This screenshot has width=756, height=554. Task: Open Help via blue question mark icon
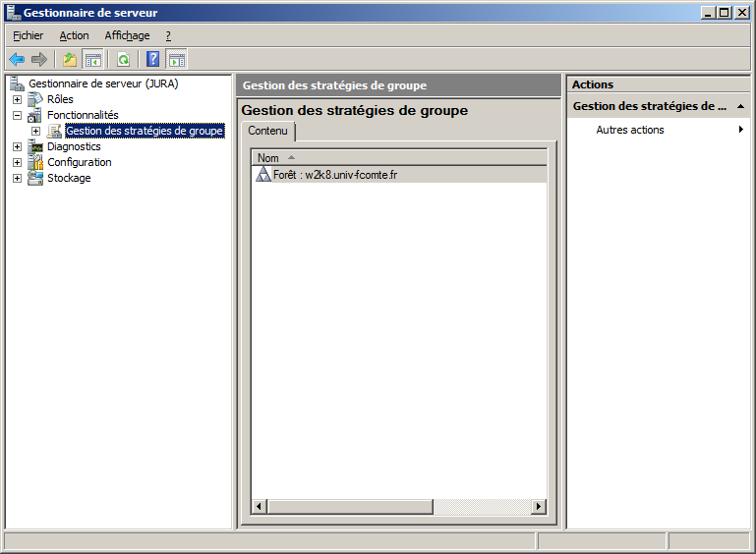tap(152, 60)
